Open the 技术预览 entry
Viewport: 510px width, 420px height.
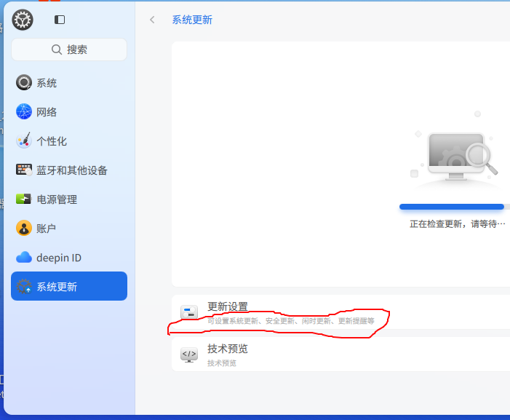(x=341, y=354)
